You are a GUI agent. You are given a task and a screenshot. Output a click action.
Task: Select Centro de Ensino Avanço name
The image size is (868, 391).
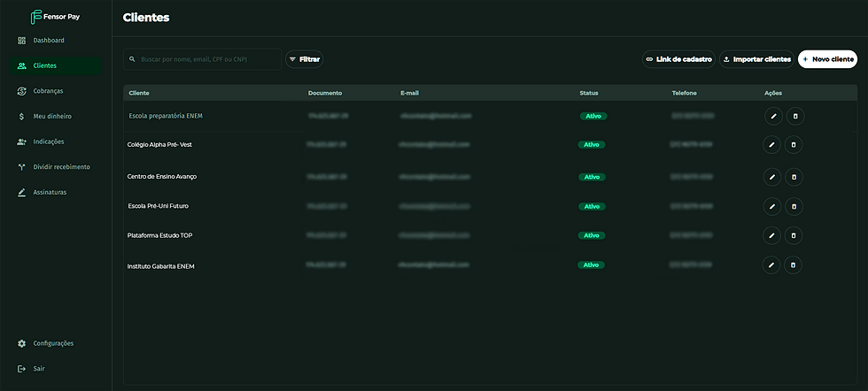click(x=161, y=177)
